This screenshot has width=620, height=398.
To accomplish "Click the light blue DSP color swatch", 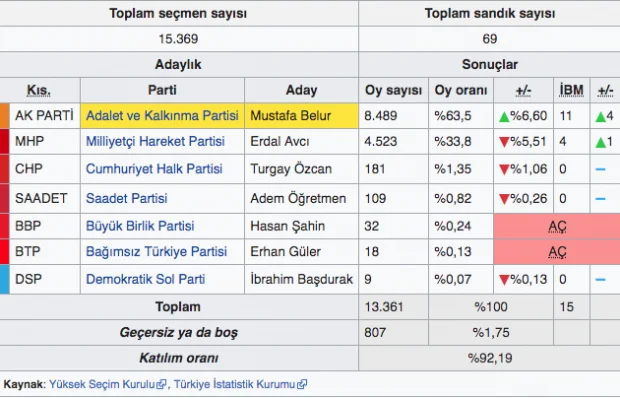I will [4, 279].
